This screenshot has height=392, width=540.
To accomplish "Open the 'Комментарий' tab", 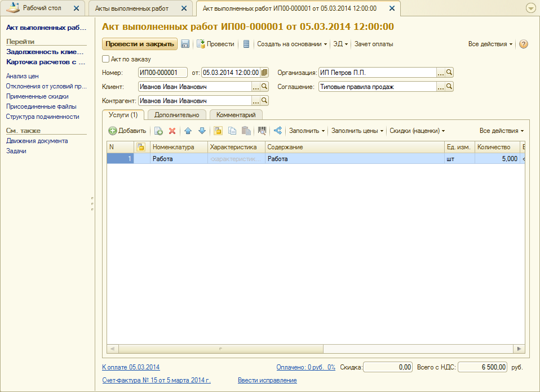I will pos(236,115).
